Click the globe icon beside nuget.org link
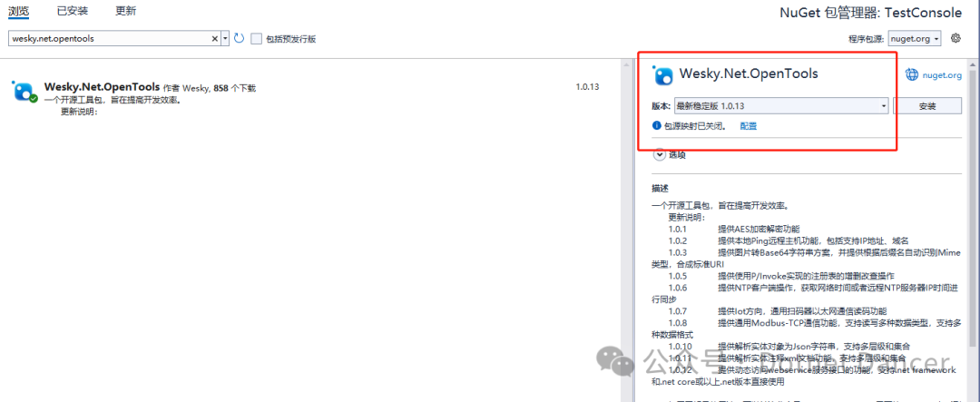 coord(912,74)
